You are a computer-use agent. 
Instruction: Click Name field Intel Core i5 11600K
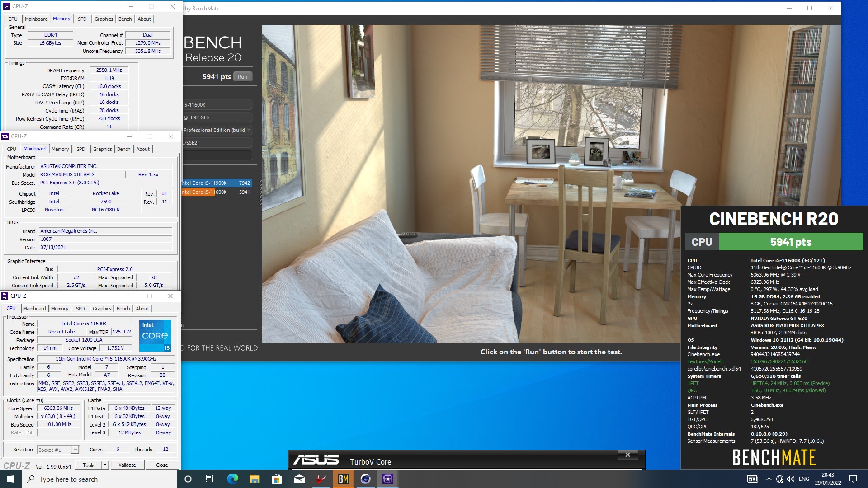pos(84,324)
